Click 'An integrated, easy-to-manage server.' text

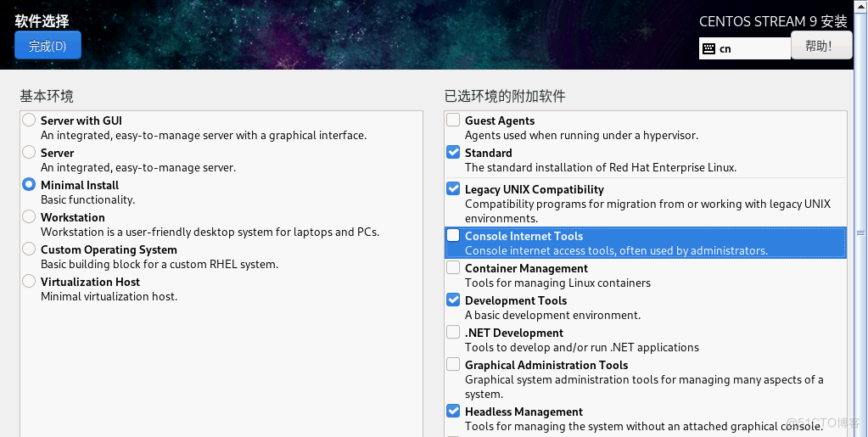click(x=138, y=168)
